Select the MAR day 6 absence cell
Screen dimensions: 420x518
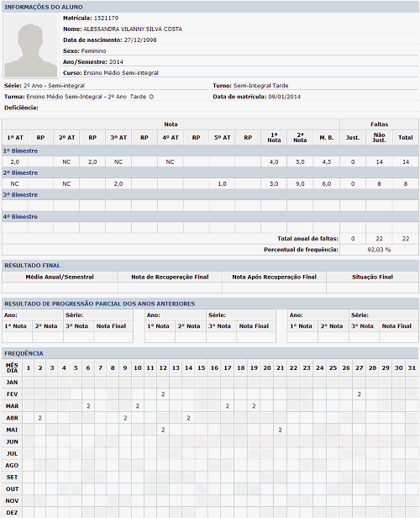coord(88,406)
